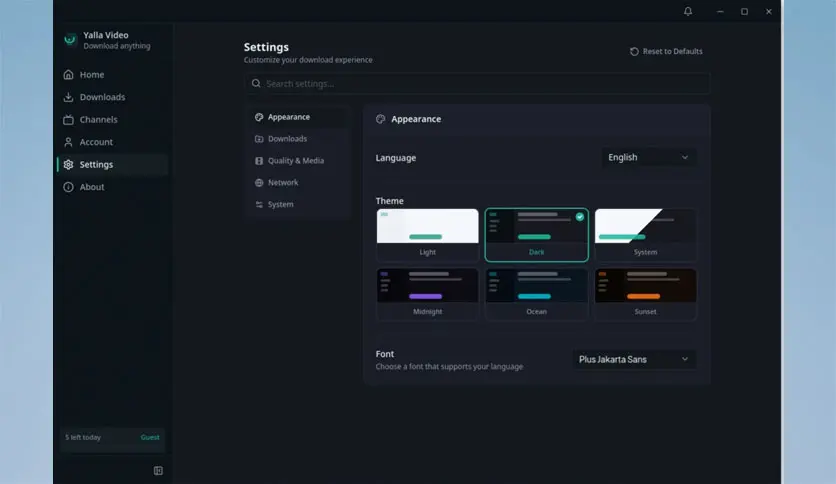Switch to Network settings category
Viewport: 836px width, 484px height.
299,182
